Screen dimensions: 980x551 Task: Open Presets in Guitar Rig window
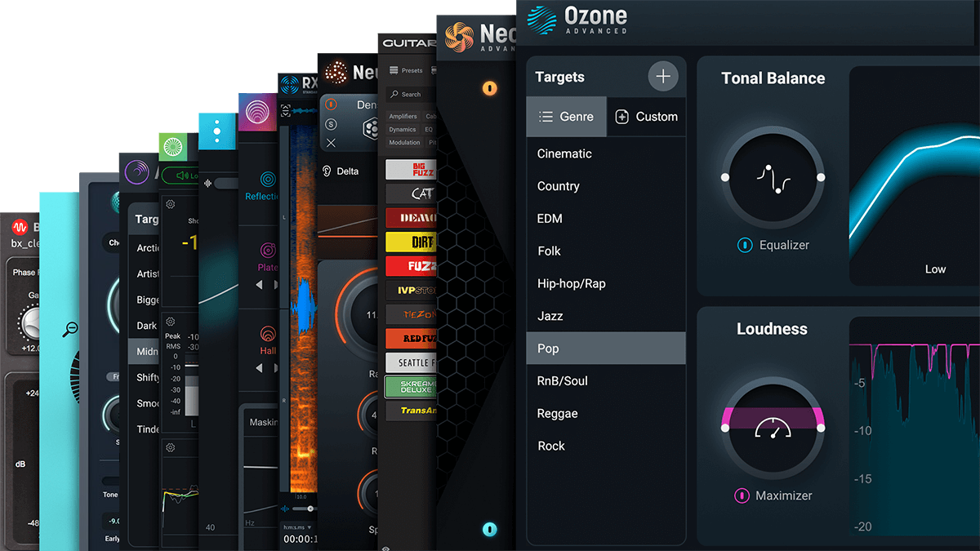406,70
